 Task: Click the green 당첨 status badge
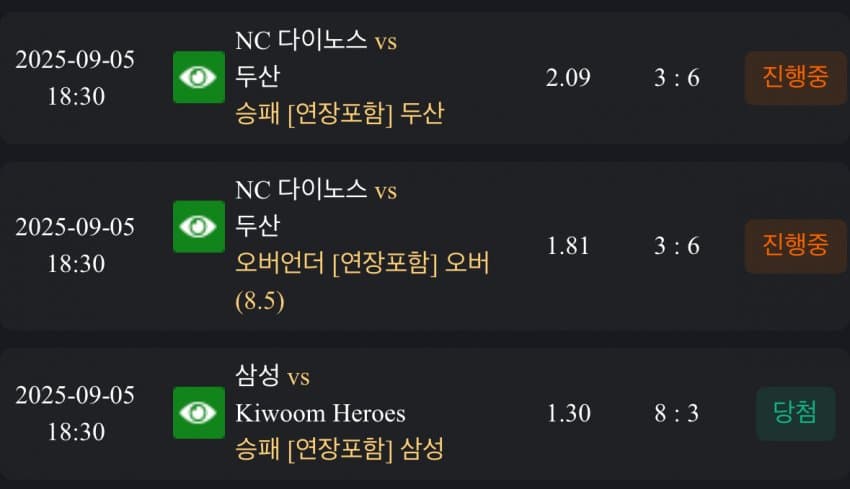click(x=795, y=413)
